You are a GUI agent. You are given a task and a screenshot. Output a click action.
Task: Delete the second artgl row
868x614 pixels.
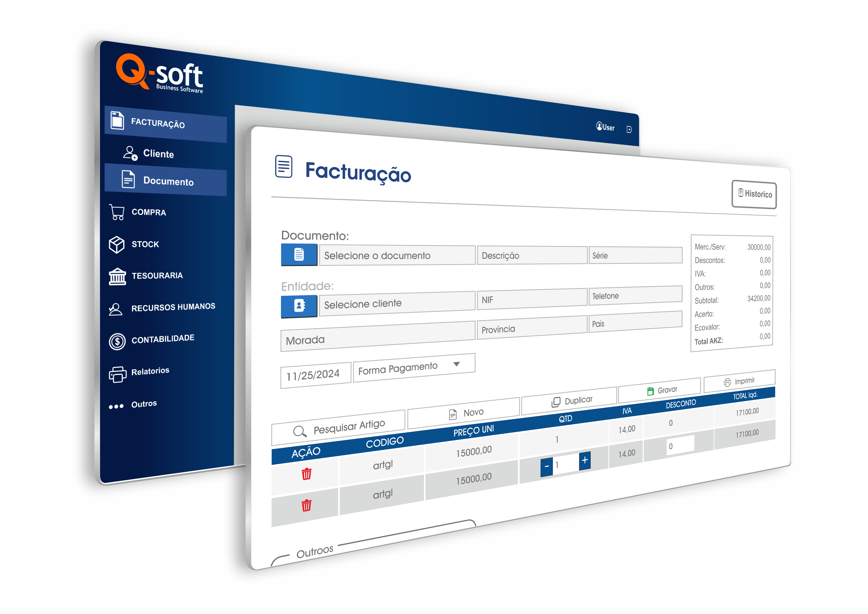coord(307,505)
